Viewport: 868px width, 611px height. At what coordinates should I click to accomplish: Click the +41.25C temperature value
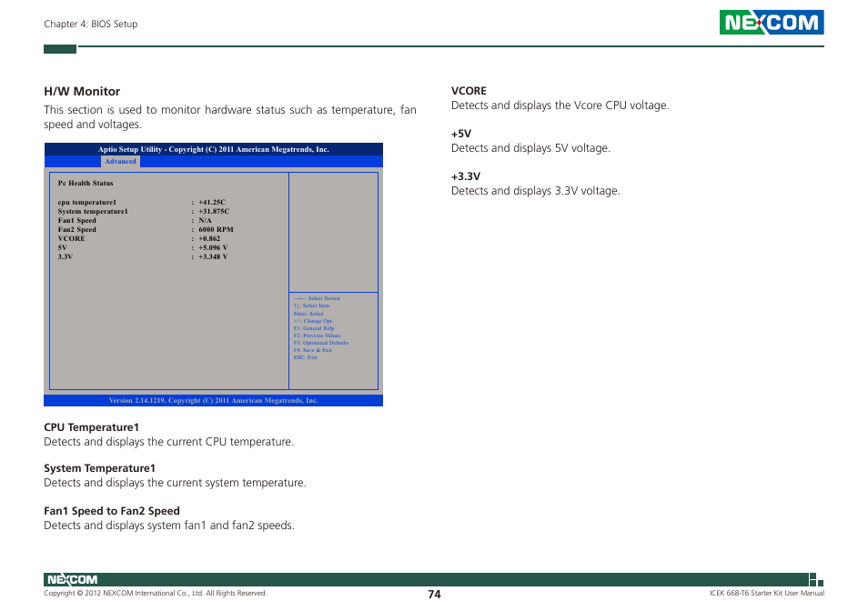point(212,203)
